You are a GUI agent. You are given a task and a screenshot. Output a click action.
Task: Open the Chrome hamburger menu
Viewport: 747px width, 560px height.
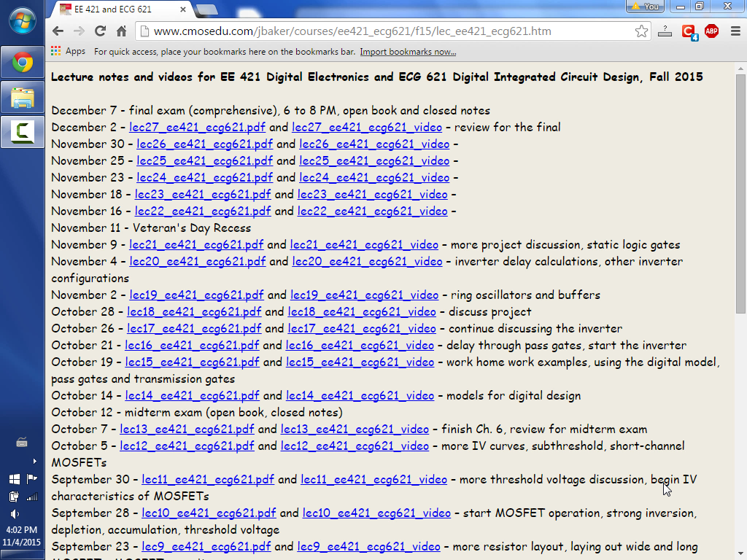coord(735,31)
